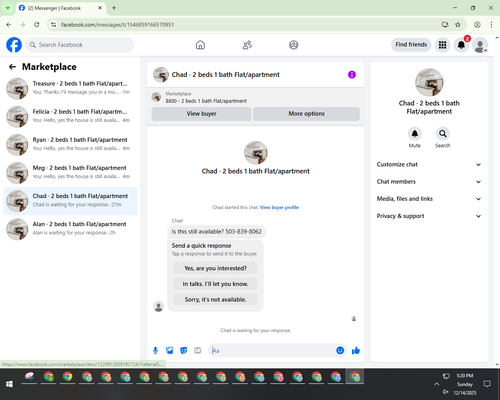Expand Customize chat section
The image size is (500, 400).
pos(429,164)
